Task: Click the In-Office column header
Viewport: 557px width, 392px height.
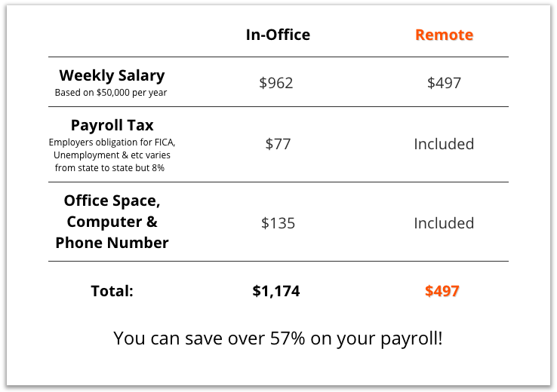Action: [x=278, y=35]
